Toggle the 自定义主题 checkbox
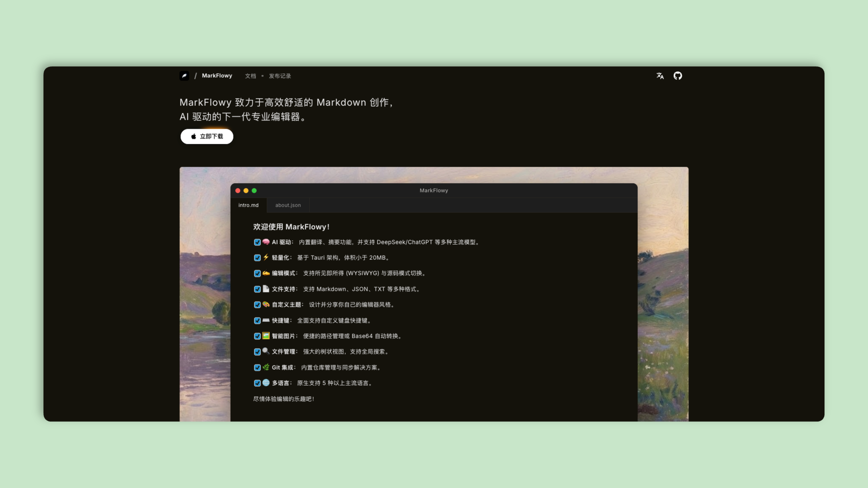Viewport: 868px width, 488px height. [257, 305]
